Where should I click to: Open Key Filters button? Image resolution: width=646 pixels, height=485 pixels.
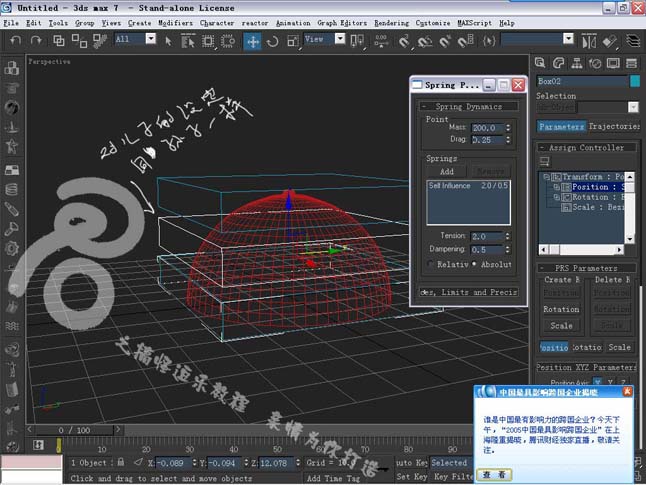[452, 477]
